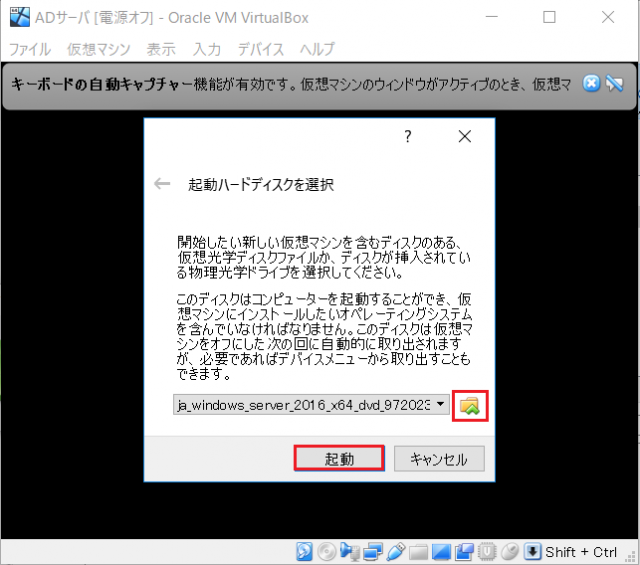Image resolution: width=640 pixels, height=565 pixels.
Task: Click the audio status icon
Action: pyautogui.click(x=350, y=552)
